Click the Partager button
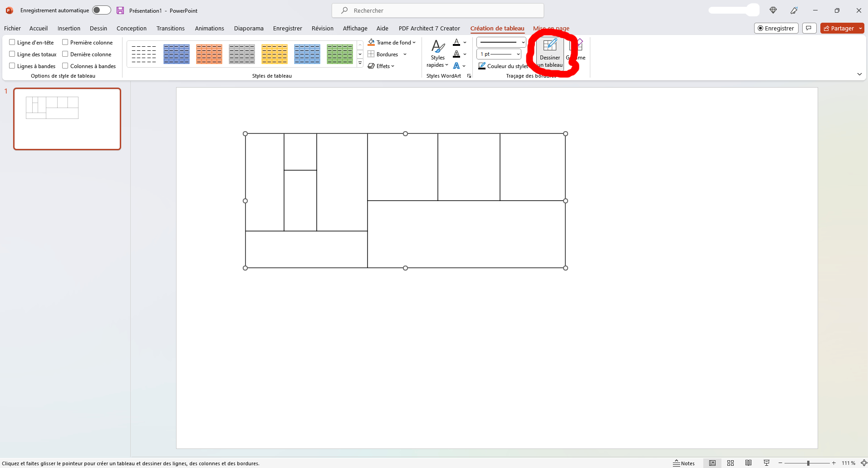Viewport: 868px width, 468px height. 840,28
